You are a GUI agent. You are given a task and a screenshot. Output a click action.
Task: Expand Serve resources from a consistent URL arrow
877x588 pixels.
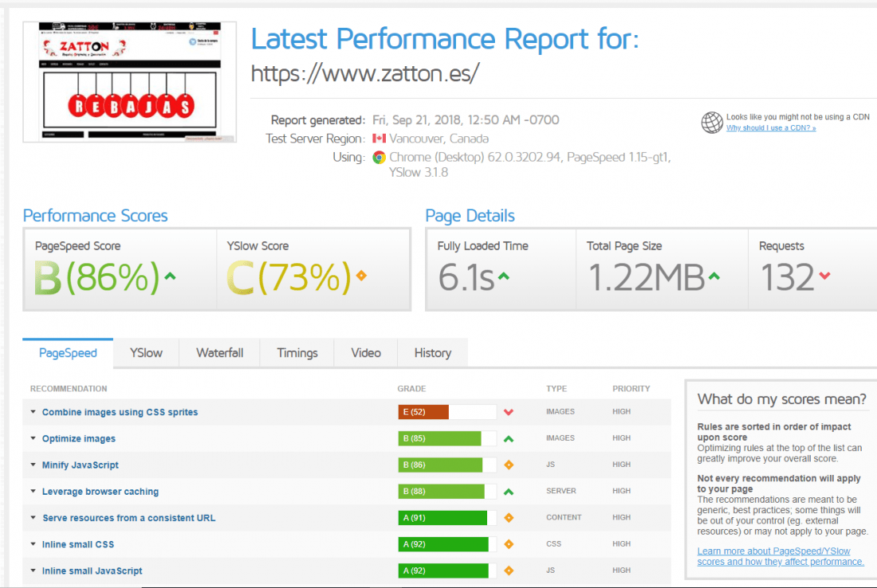(33, 518)
